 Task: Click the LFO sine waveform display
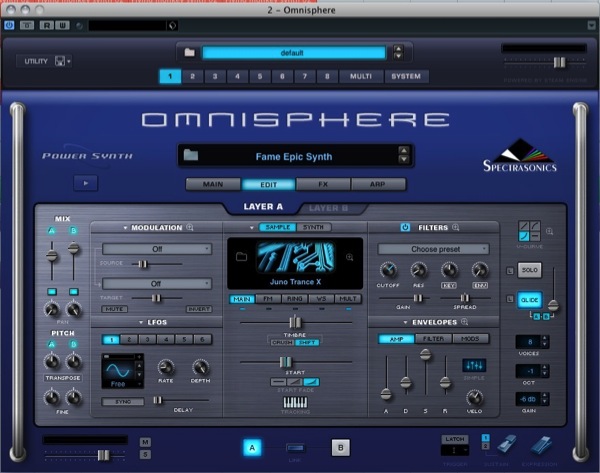(x=117, y=371)
